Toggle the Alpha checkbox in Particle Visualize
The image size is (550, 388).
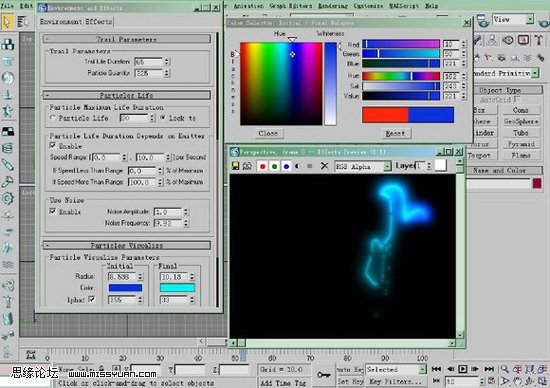point(92,299)
